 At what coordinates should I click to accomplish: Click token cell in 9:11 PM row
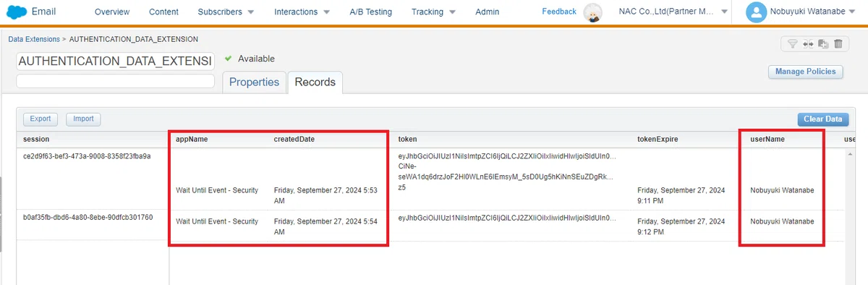point(508,171)
